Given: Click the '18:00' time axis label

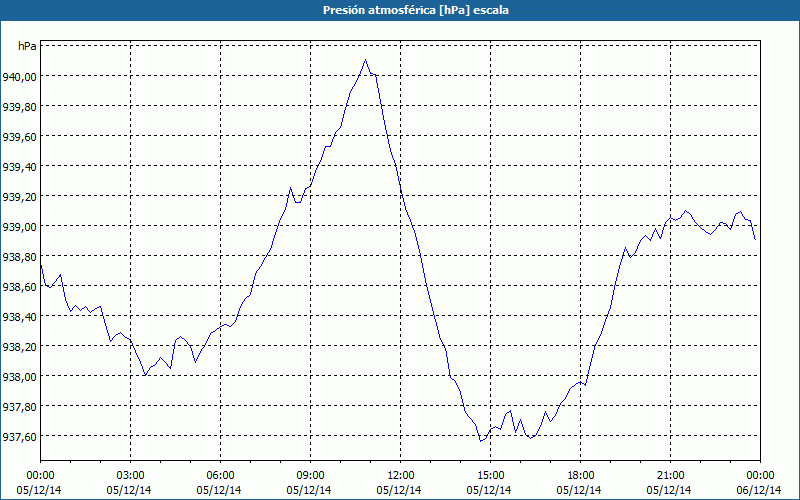Looking at the screenshot, I should 581,476.
